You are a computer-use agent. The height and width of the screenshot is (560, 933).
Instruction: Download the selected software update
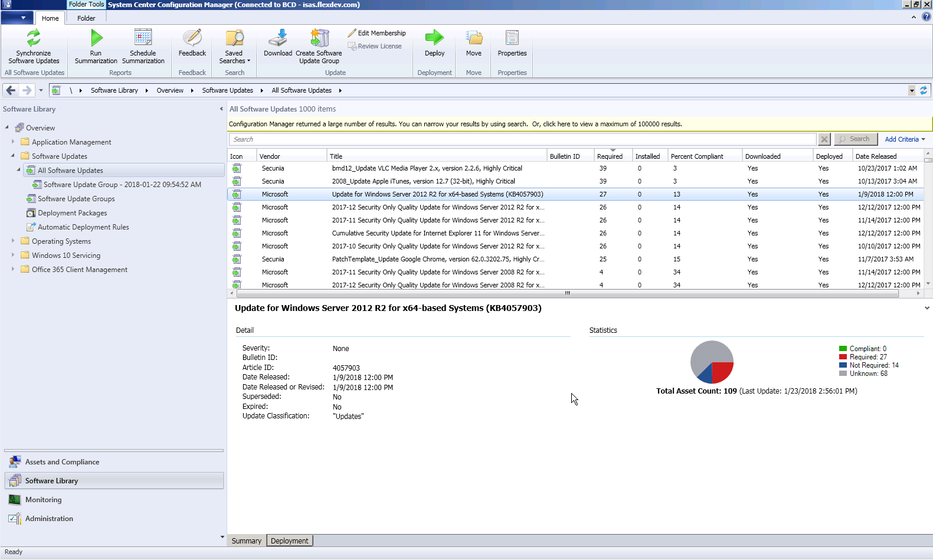pyautogui.click(x=278, y=39)
